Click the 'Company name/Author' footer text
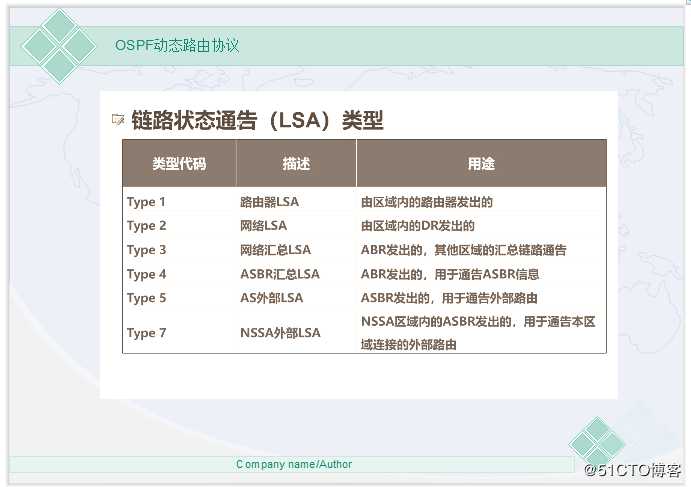This screenshot has height=487, width=691. click(x=294, y=464)
